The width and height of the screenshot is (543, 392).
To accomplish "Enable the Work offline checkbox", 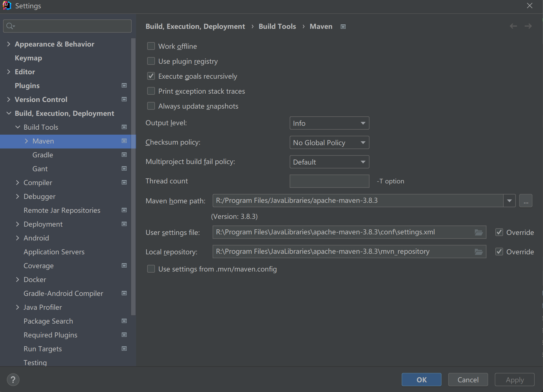I will [151, 46].
